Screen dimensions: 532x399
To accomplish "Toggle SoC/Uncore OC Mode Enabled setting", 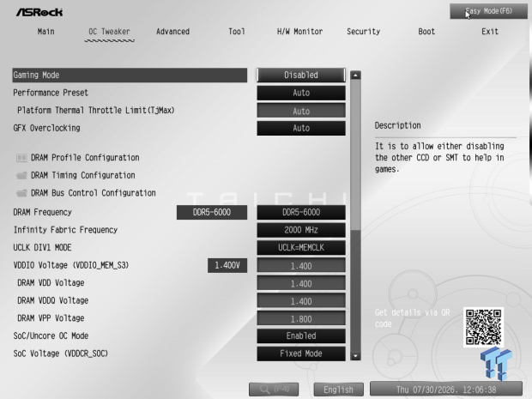I will coord(301,336).
